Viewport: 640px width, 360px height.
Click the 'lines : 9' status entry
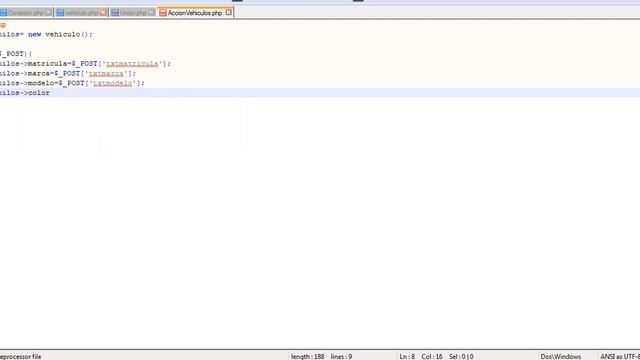[341, 356]
